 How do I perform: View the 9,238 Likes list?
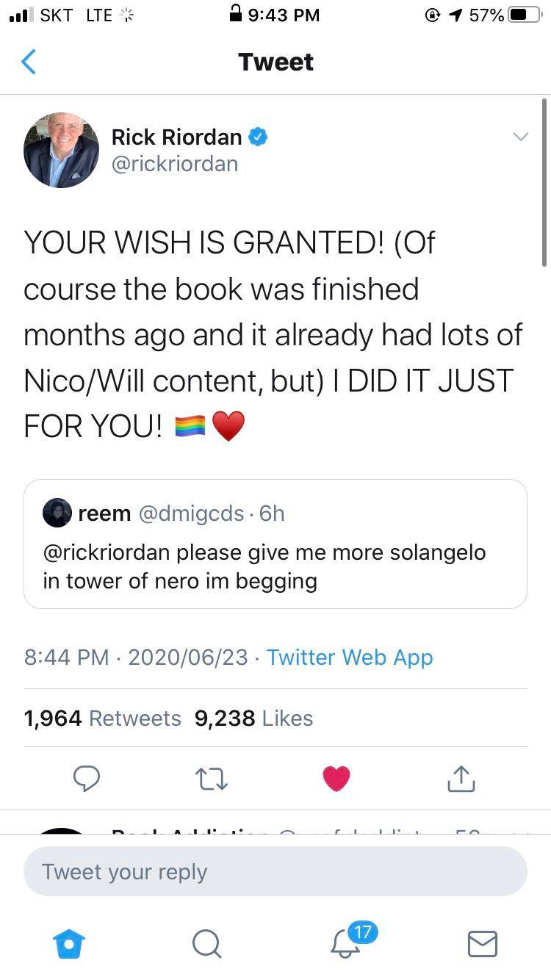click(254, 718)
